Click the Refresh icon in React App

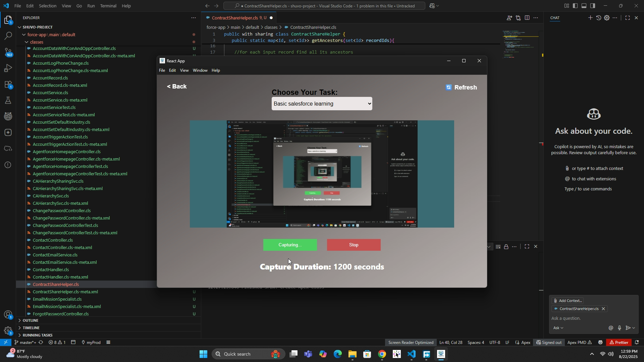(448, 87)
